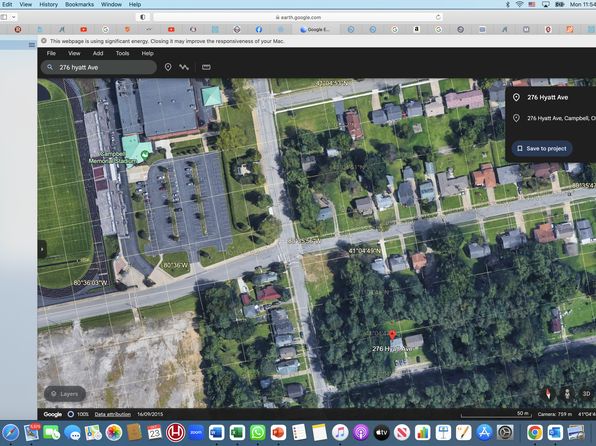Toggle the 3D view button
This screenshot has width=596, height=446.
point(586,394)
